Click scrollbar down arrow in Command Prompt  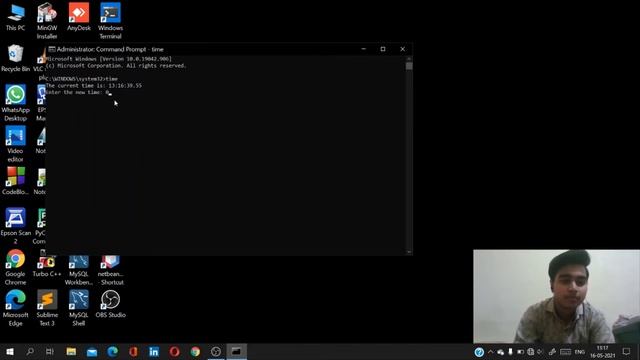pyautogui.click(x=409, y=252)
